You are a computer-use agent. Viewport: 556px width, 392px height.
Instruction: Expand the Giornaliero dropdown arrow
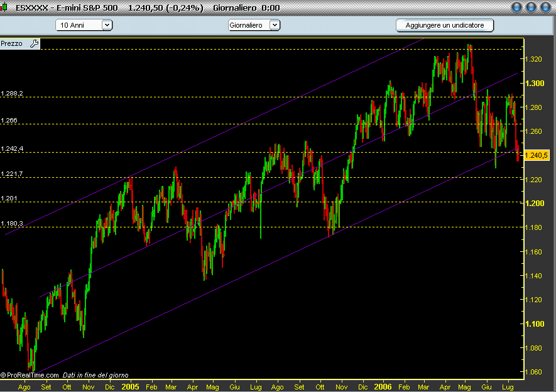click(275, 24)
